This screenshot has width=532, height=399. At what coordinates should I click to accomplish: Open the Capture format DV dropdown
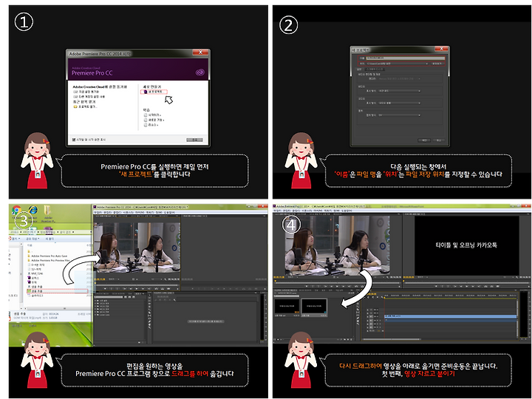point(399,115)
